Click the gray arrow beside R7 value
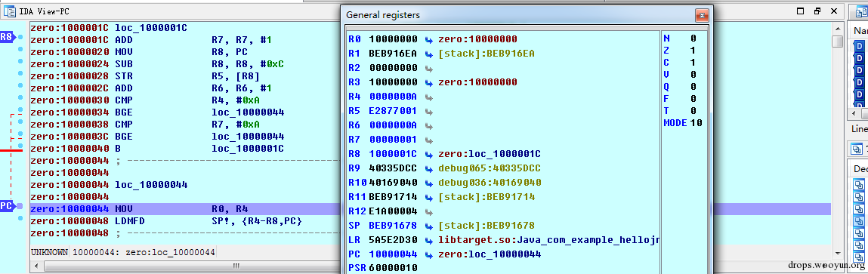The width and height of the screenshot is (868, 274). 428,140
